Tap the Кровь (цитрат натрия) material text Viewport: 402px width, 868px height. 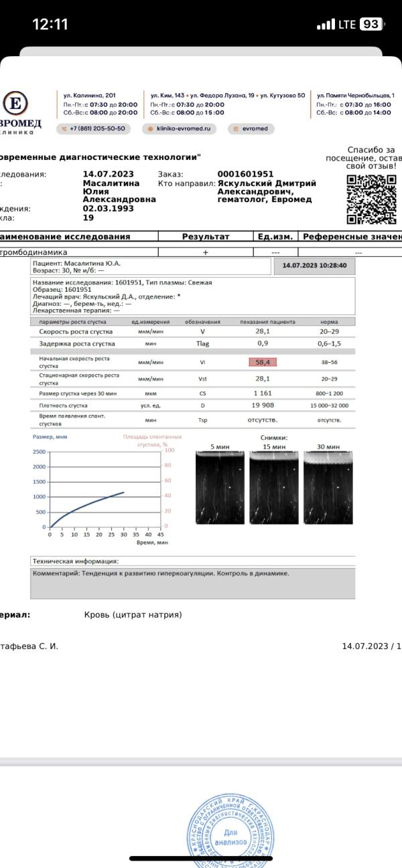133,614
